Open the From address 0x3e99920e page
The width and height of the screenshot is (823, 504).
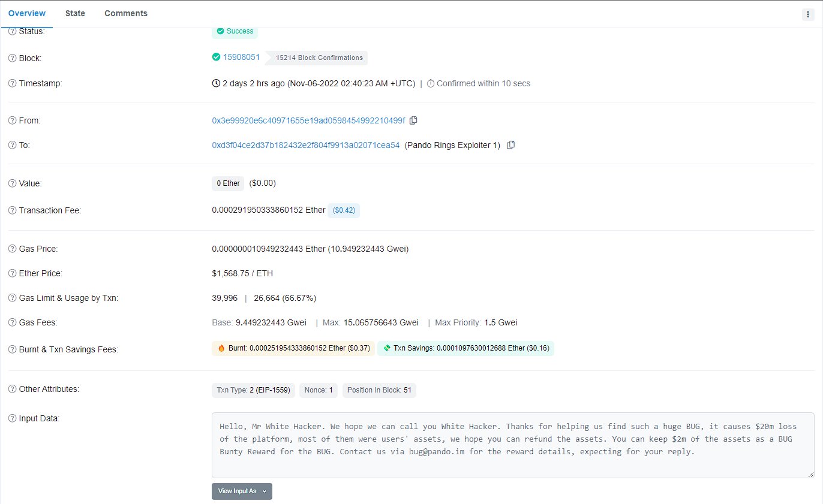tap(308, 120)
